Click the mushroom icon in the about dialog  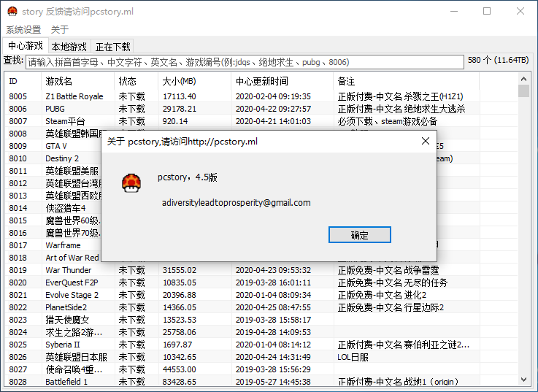131,182
